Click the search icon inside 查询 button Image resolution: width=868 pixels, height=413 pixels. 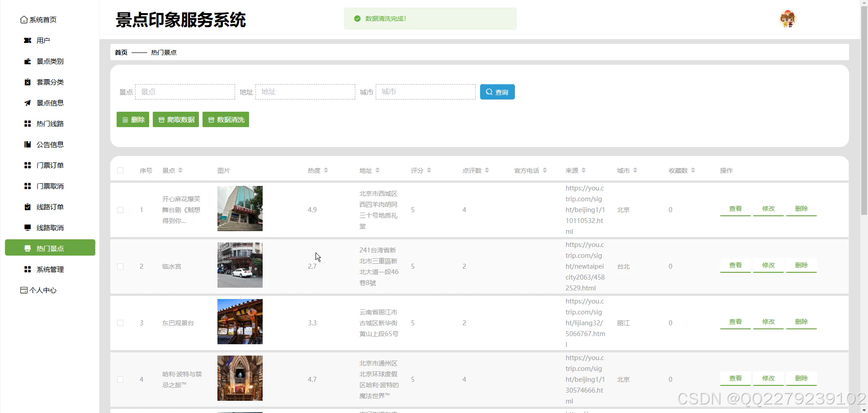pos(489,92)
